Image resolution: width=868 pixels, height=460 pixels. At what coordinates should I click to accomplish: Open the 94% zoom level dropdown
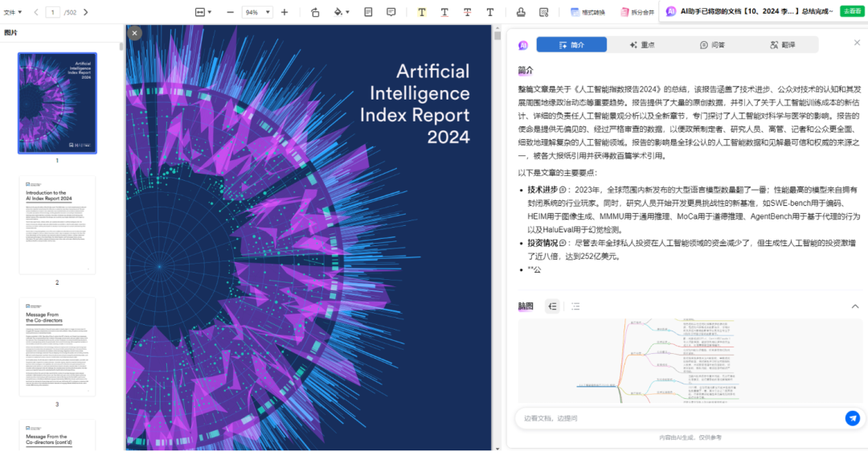(258, 12)
